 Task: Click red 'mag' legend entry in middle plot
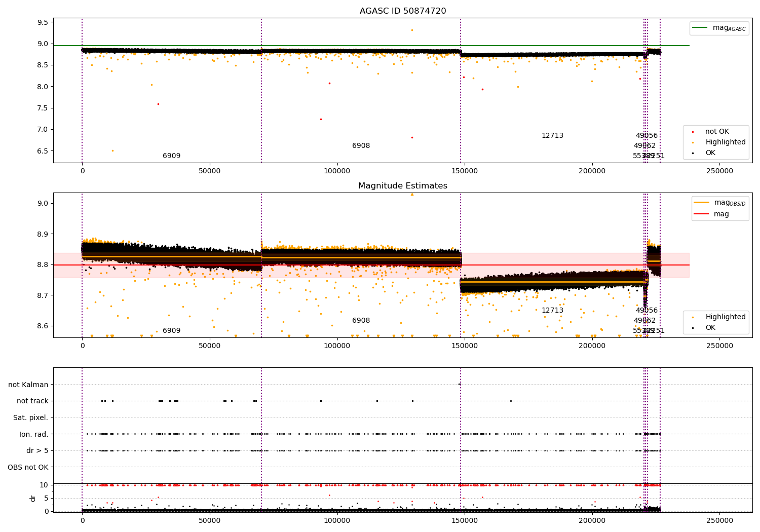(x=721, y=214)
